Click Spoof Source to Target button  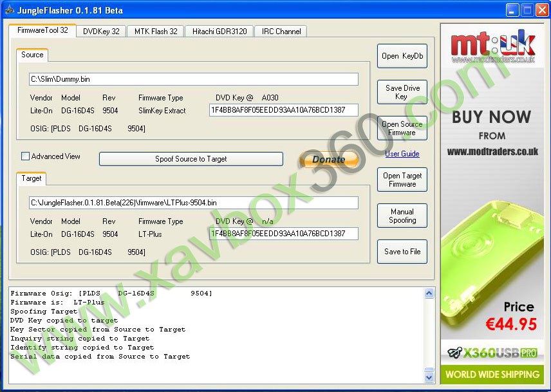tap(191, 159)
